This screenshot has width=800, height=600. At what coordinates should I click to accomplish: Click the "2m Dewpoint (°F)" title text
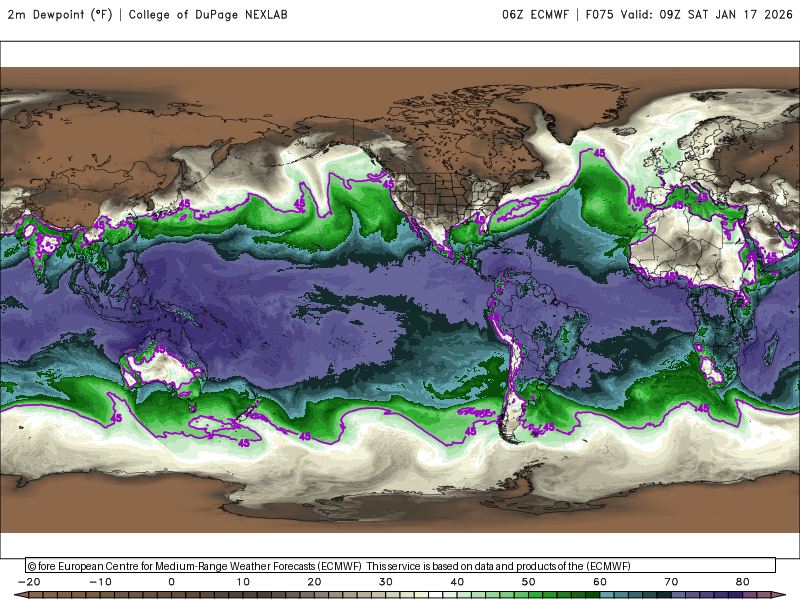pyautogui.click(x=60, y=15)
